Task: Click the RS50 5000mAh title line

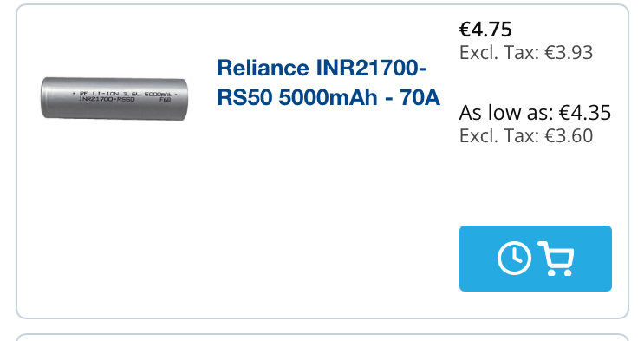Action: coord(297,98)
